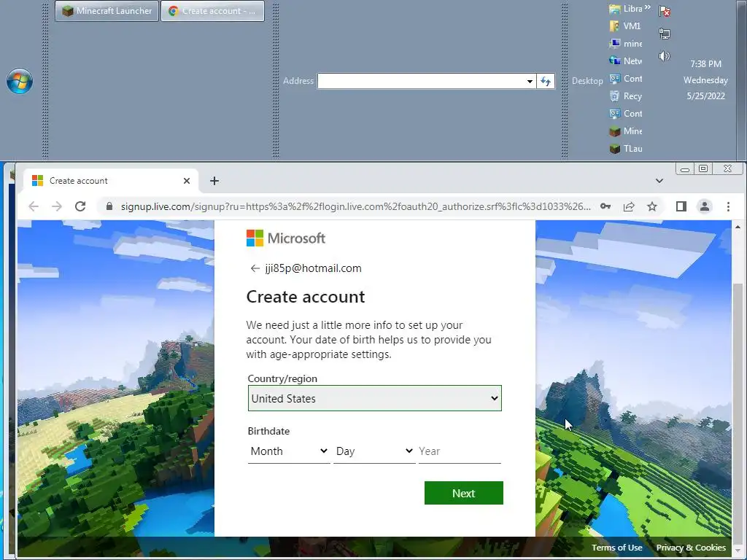Screen dimensions: 747x560
Task: Open the Terms of Use link
Action: [x=617, y=548]
